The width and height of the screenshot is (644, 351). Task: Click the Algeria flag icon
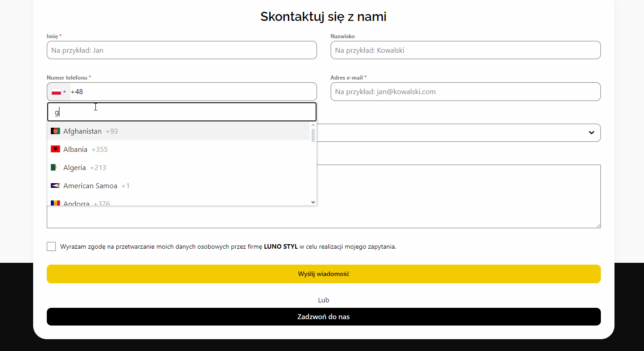pos(55,168)
